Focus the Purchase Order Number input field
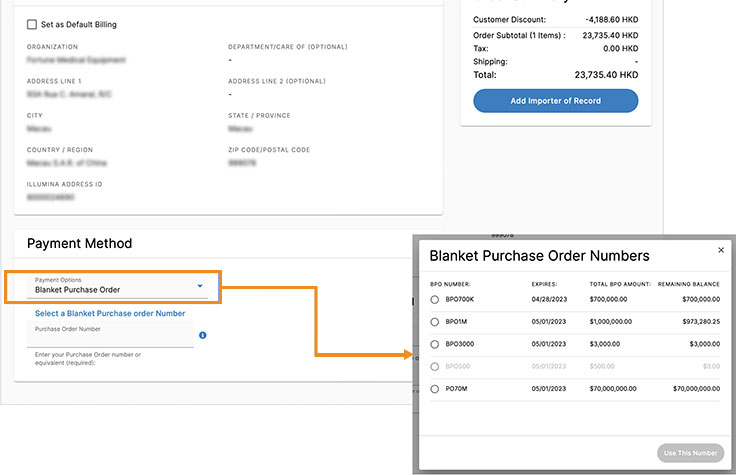Screen dimensions: 736x475 click(x=110, y=338)
